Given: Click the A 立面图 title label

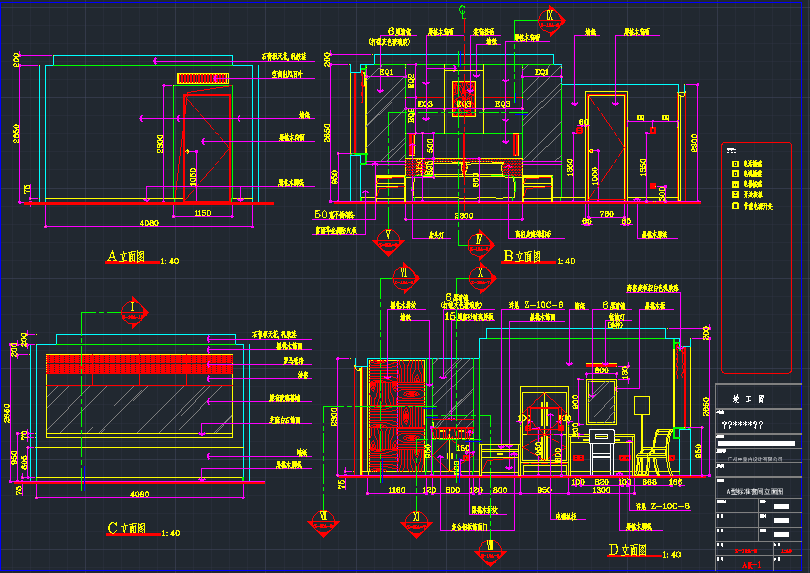Looking at the screenshot, I should tap(126, 257).
